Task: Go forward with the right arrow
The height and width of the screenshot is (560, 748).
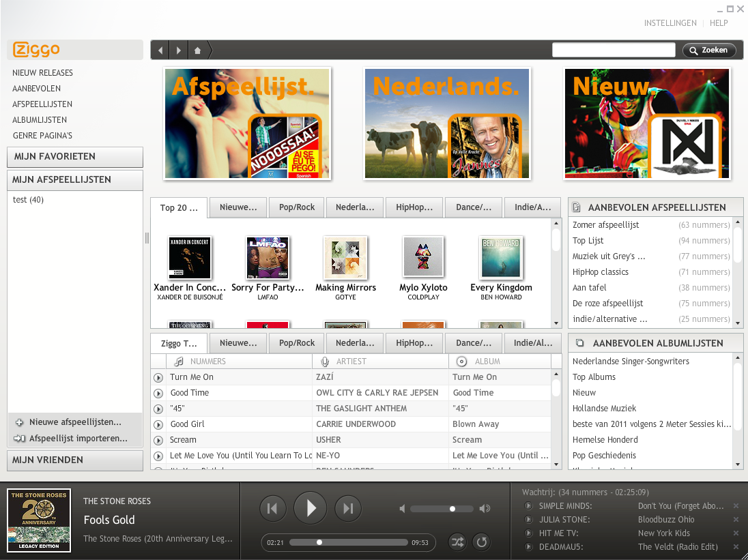Action: (x=178, y=50)
